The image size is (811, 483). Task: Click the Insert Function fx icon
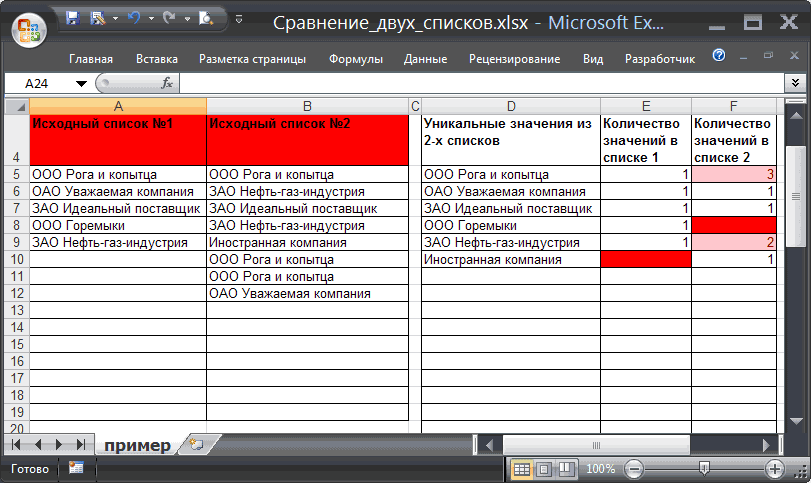(x=167, y=84)
